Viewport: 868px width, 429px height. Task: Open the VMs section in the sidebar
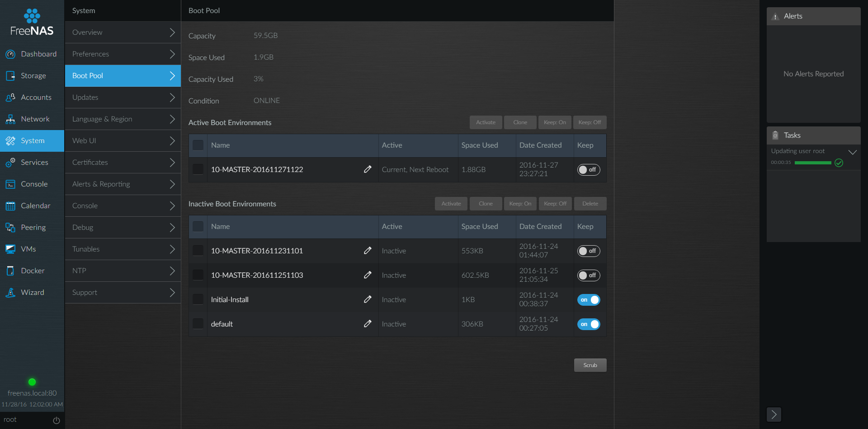pyautogui.click(x=28, y=249)
